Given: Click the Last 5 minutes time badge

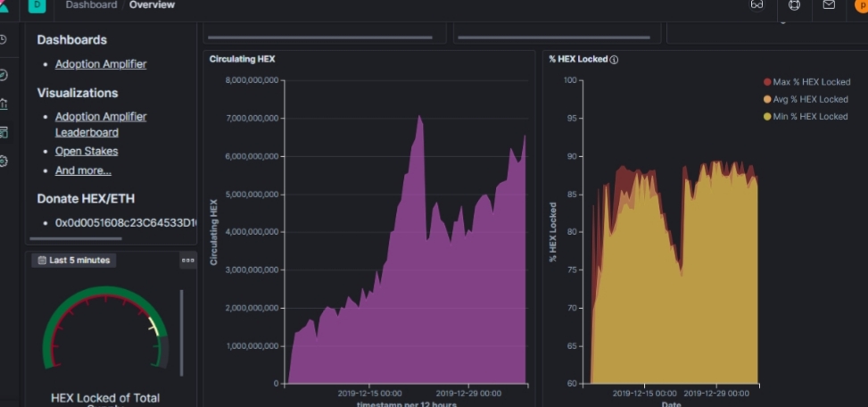Looking at the screenshot, I should 74,261.
